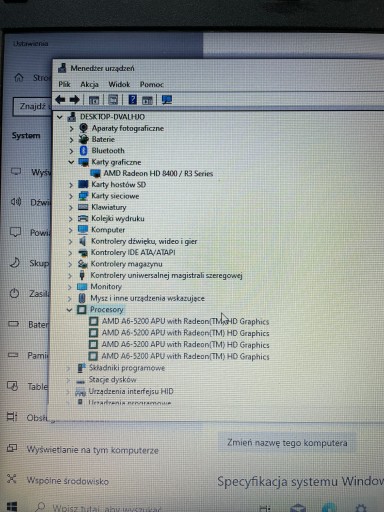Select the Monitory row
Viewport: 384px width, 512px height.
(x=106, y=287)
